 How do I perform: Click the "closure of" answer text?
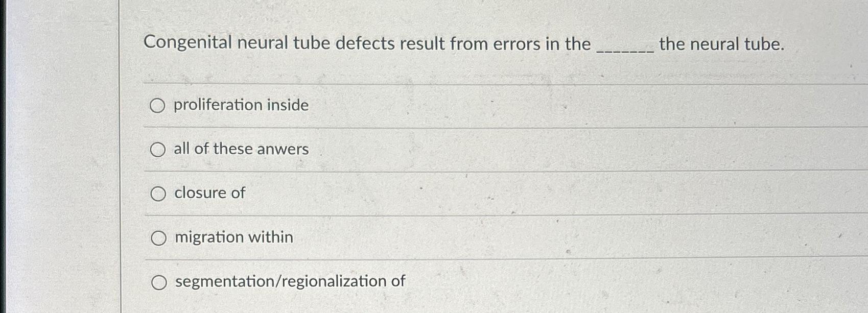click(208, 194)
